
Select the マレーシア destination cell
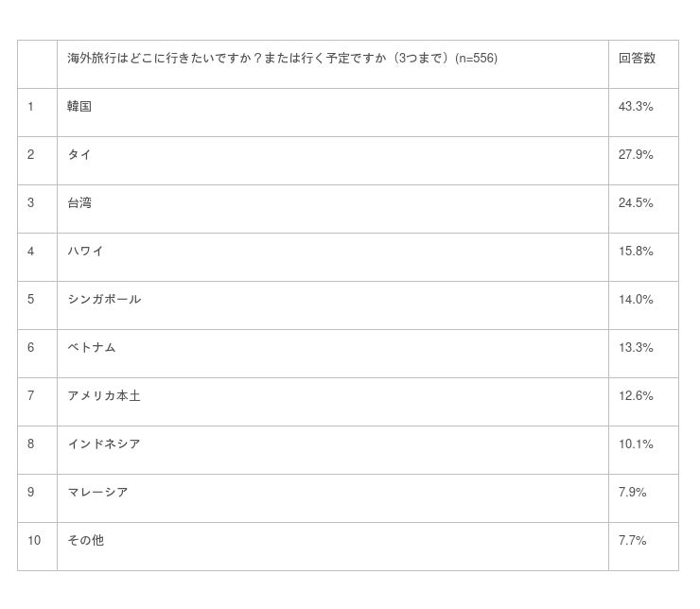tap(97, 493)
